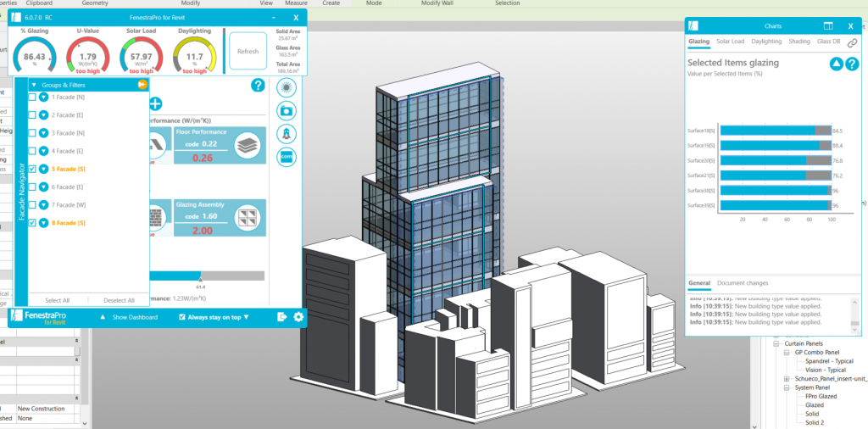Viewport: 868px width, 429px height.
Task: Click the Solar Load gauge
Action: point(141,57)
